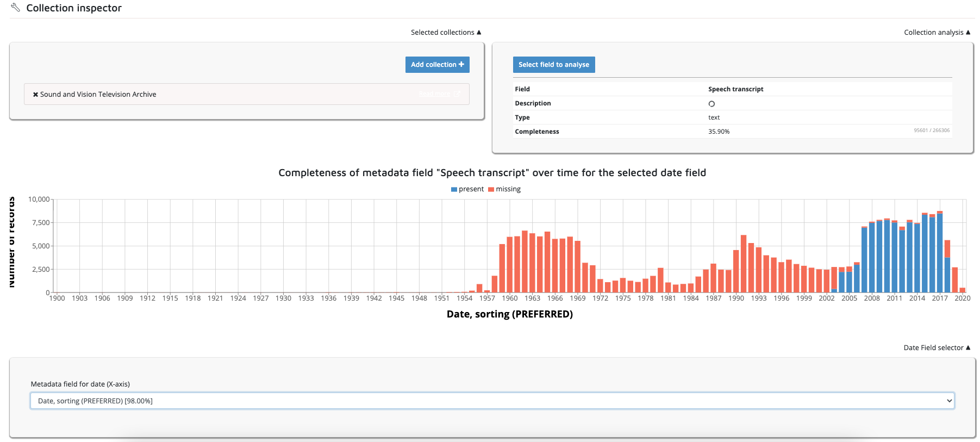The height and width of the screenshot is (442, 980).
Task: Toggle the 'missing' series legend label
Action: coord(508,189)
